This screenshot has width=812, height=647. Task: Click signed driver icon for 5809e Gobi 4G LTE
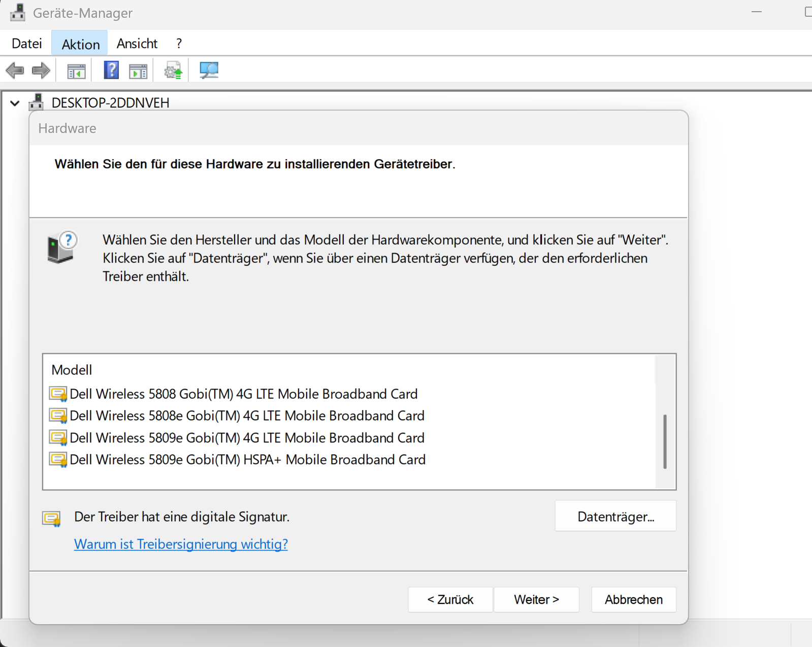pos(58,437)
